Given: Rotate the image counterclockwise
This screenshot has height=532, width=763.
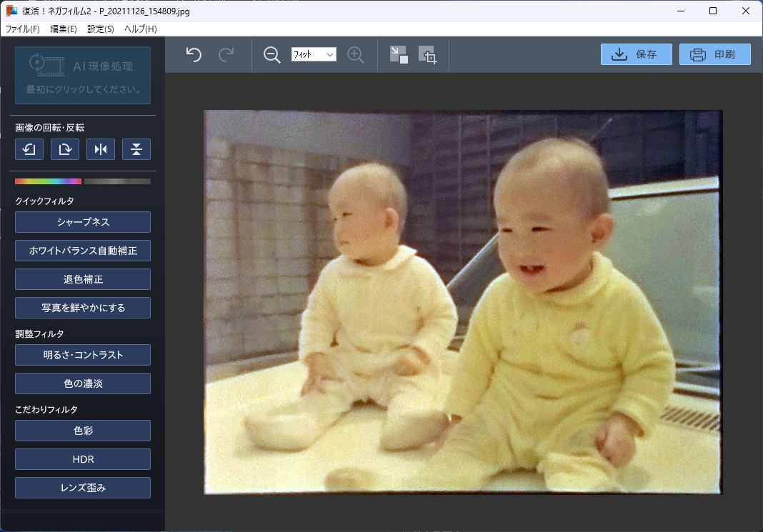Looking at the screenshot, I should (x=29, y=149).
